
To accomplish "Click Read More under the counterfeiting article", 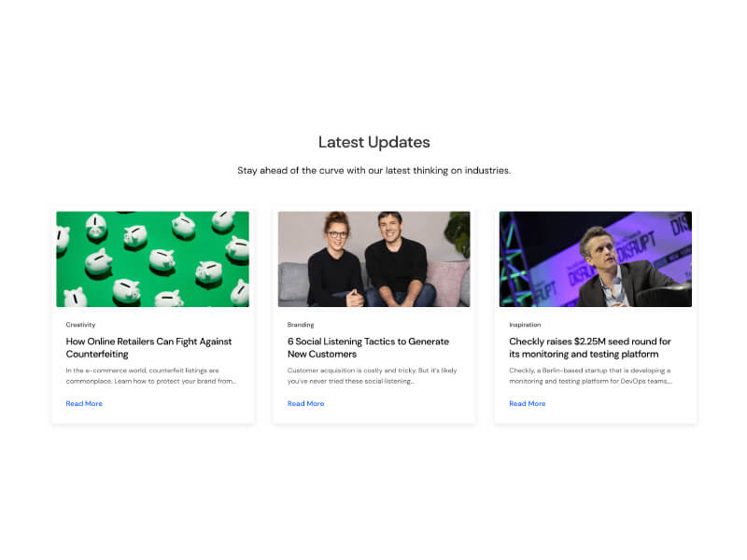I will click(x=84, y=403).
